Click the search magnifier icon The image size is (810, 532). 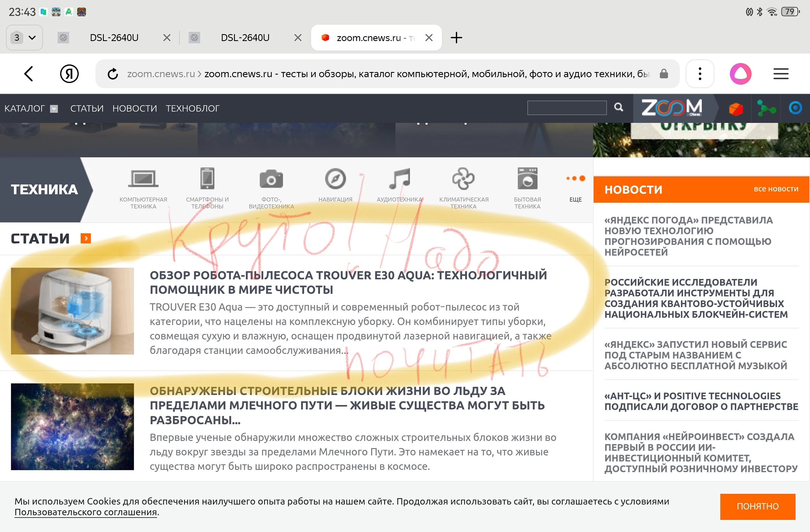[x=619, y=108]
